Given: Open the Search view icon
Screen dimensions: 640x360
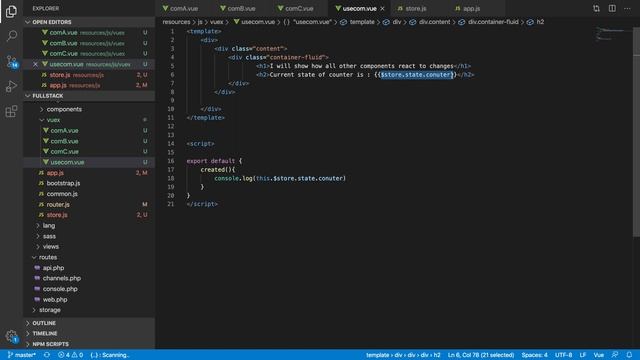Looking at the screenshot, I should click(x=11, y=36).
